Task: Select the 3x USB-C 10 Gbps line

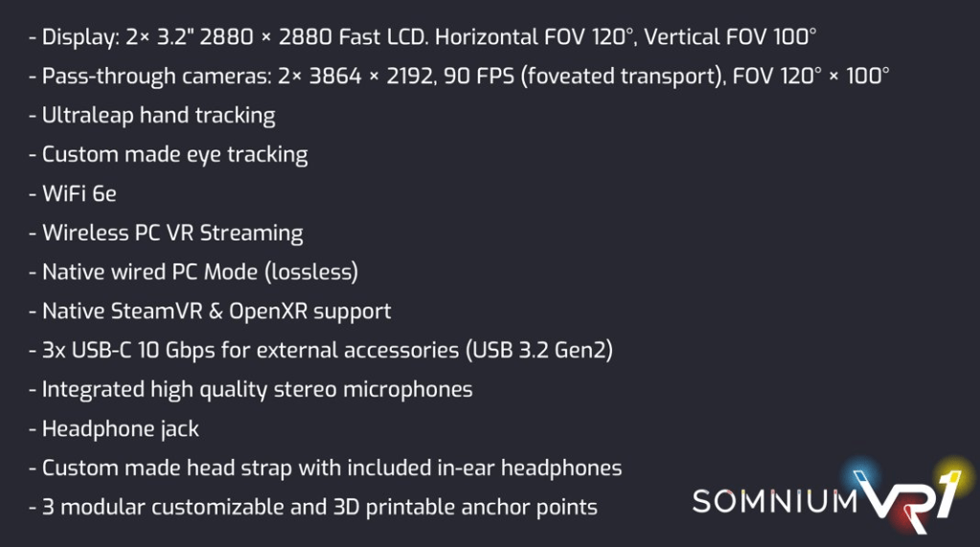Action: tap(321, 350)
